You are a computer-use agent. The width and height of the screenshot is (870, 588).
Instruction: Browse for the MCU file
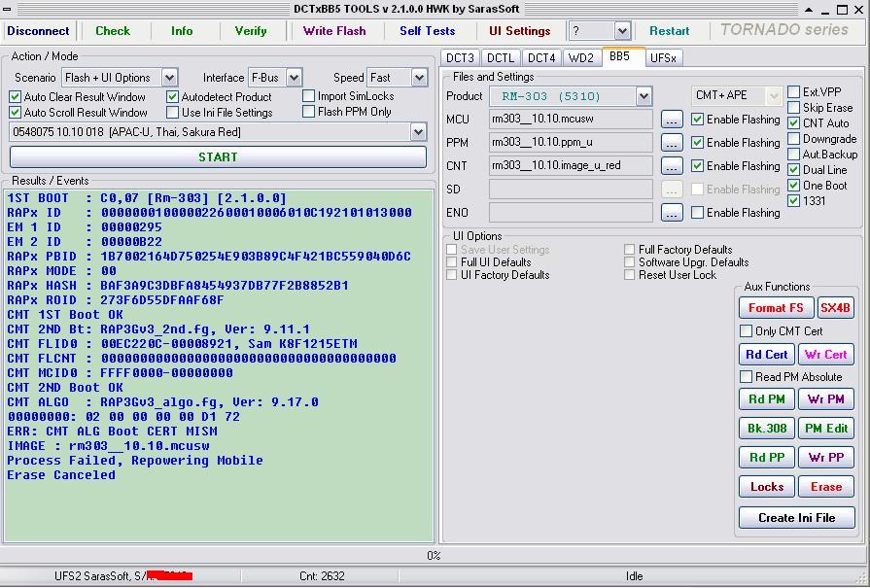672,120
